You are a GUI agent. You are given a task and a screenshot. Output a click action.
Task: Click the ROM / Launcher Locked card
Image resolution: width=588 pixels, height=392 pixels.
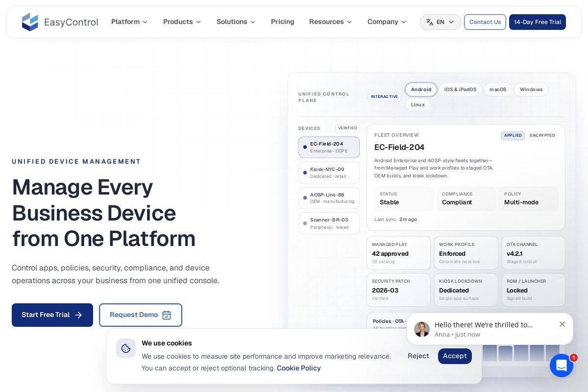tap(533, 290)
